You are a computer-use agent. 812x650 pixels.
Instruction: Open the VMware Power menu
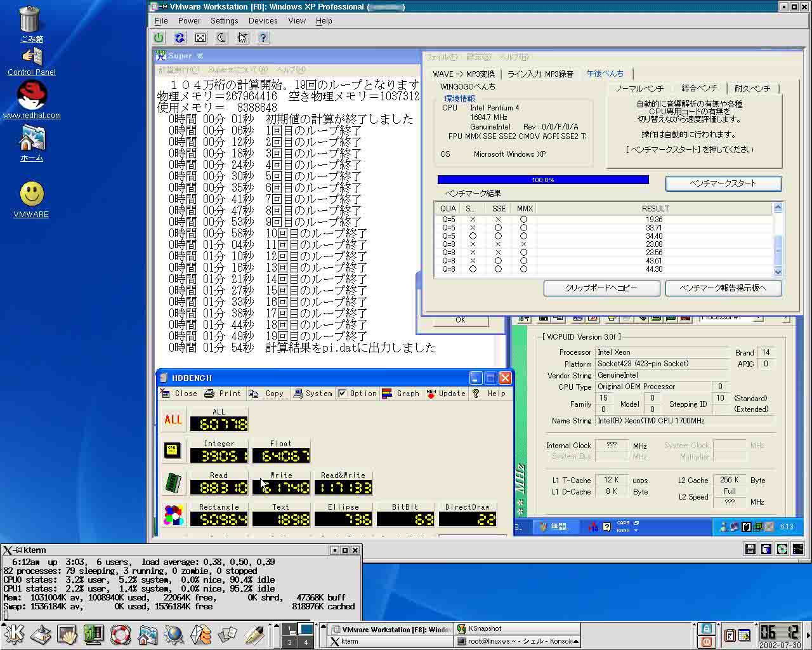[190, 21]
